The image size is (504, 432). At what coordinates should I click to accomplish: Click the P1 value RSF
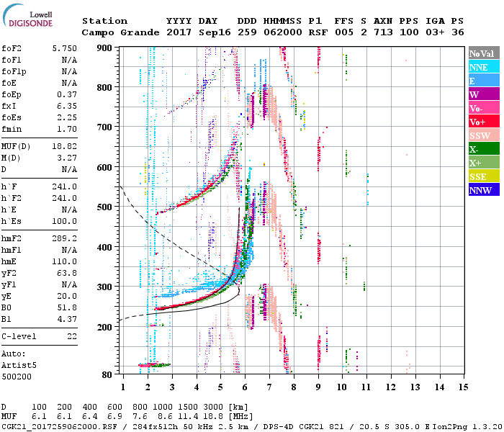(318, 33)
